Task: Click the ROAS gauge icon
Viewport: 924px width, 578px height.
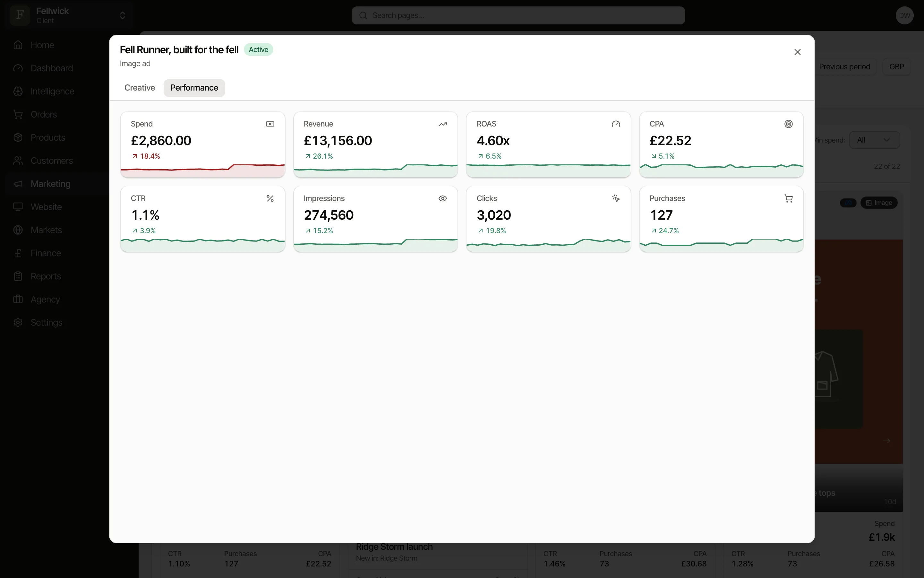Action: (x=615, y=124)
